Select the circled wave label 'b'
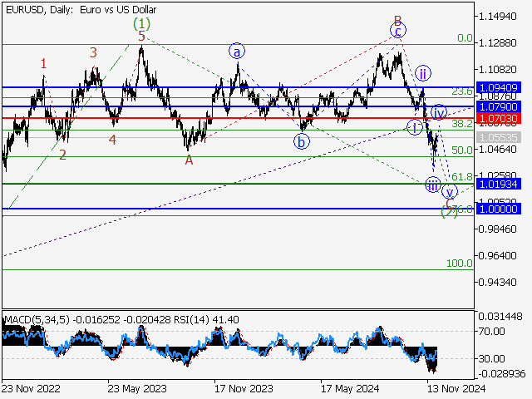 [x=302, y=140]
